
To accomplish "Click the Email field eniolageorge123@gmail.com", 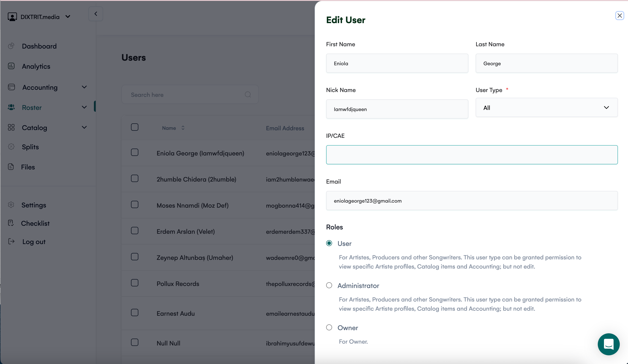I will coord(472,201).
